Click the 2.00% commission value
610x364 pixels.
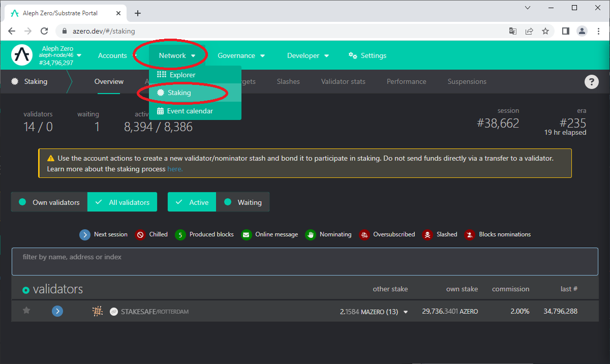(x=520, y=311)
